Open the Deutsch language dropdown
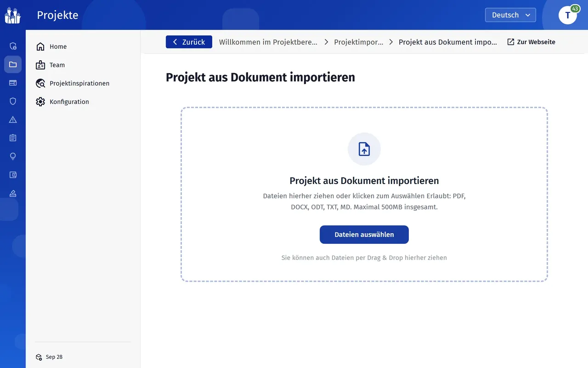Screen dimensions: 588x368 pyautogui.click(x=510, y=15)
